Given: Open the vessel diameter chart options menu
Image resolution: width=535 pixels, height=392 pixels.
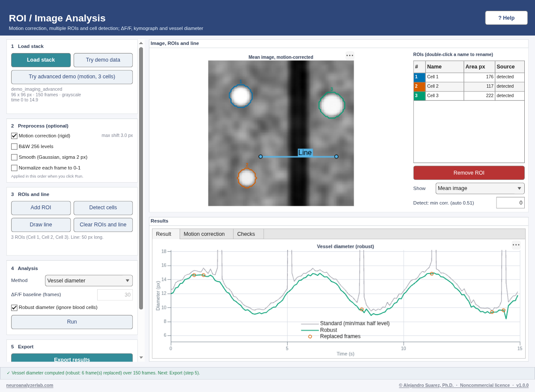Looking at the screenshot, I should tap(516, 245).
